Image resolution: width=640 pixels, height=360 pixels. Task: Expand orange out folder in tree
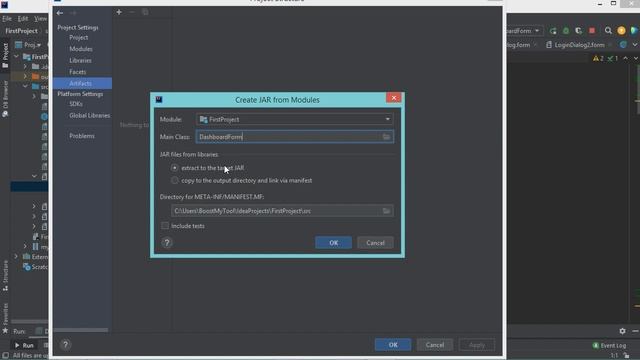pos(25,76)
